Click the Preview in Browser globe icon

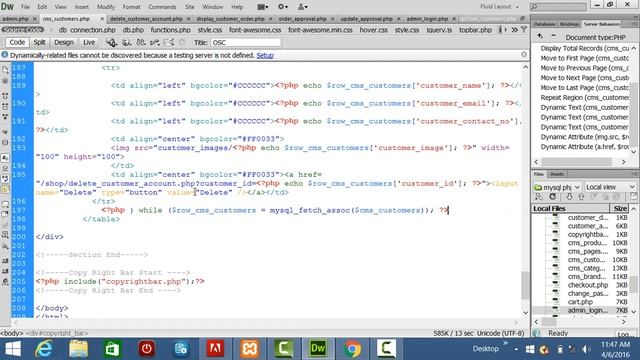(x=126, y=42)
